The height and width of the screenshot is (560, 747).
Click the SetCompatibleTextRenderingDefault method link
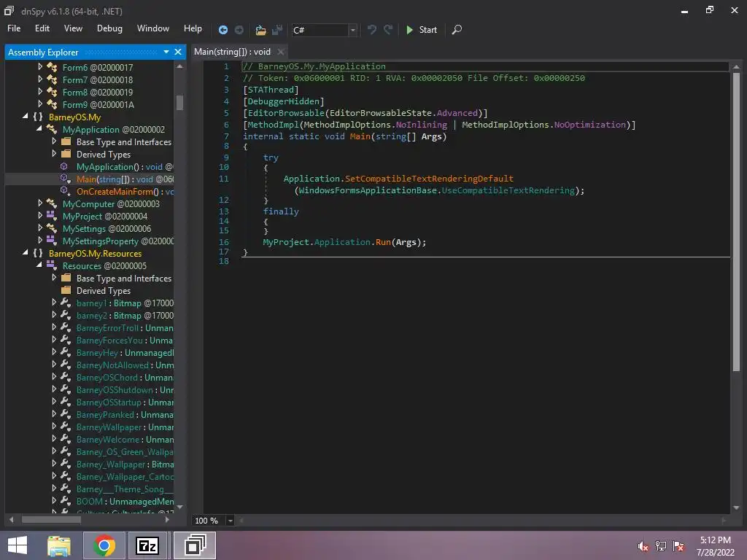pyautogui.click(x=429, y=179)
